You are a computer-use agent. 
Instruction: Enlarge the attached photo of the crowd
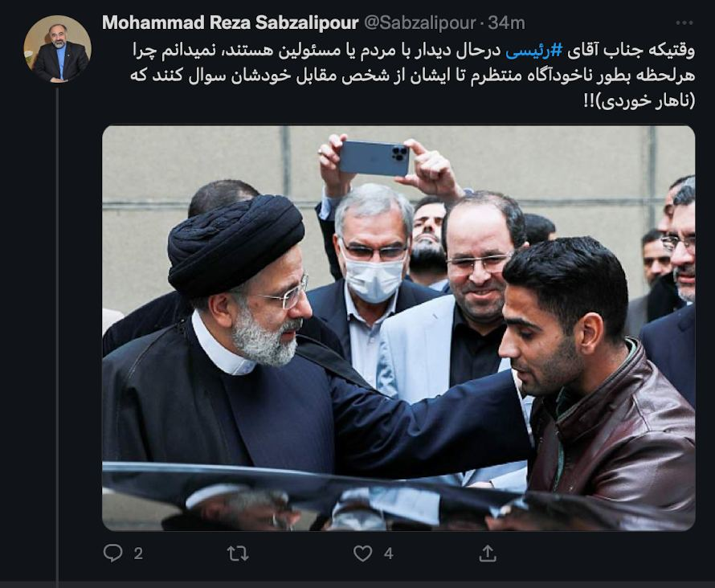(x=398, y=329)
